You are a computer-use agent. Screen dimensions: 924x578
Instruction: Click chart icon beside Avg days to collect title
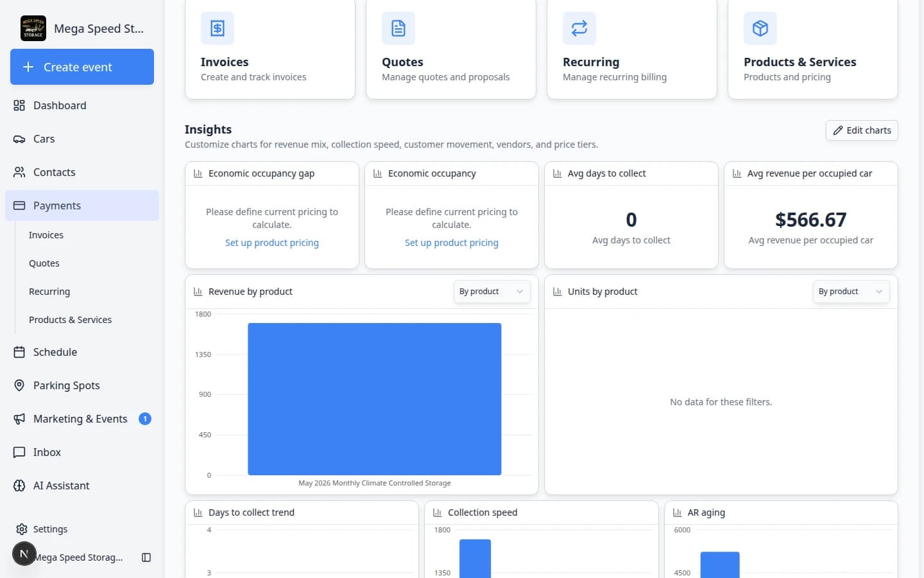pos(558,173)
